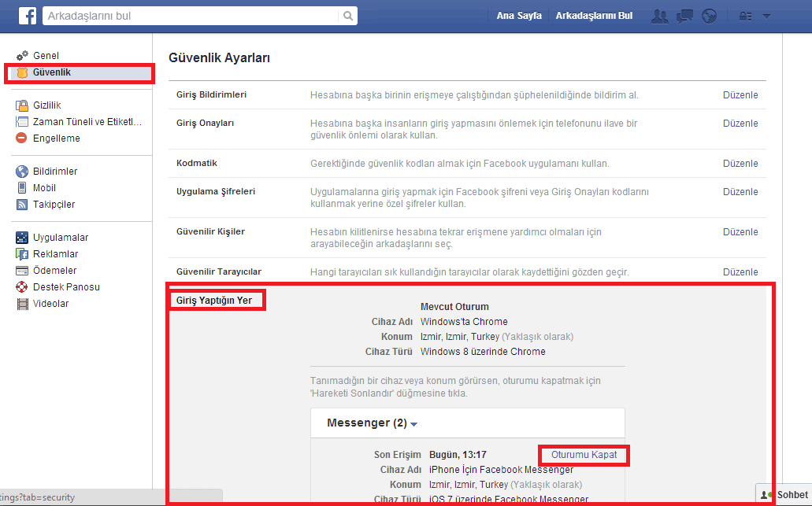812x506 pixels.
Task: Click the Uygulamalar sidebar icon
Action: click(x=22, y=238)
